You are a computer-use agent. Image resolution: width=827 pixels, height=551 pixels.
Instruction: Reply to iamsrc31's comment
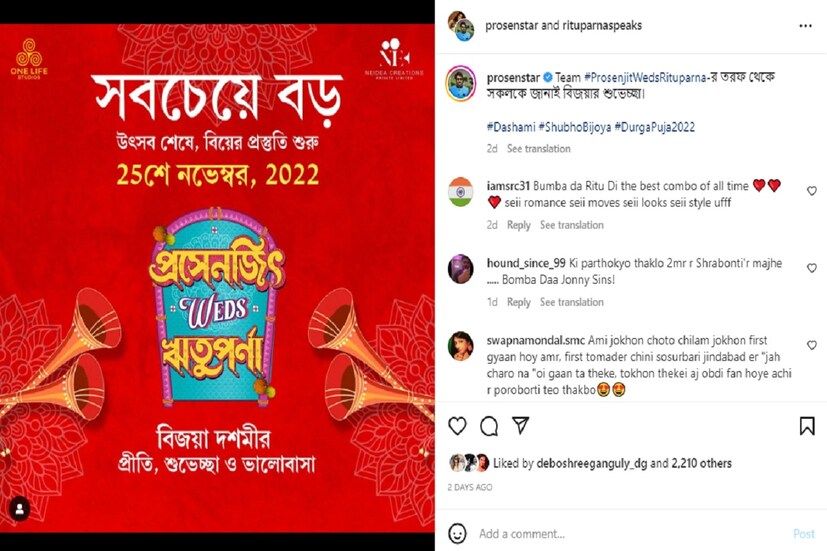tap(518, 225)
